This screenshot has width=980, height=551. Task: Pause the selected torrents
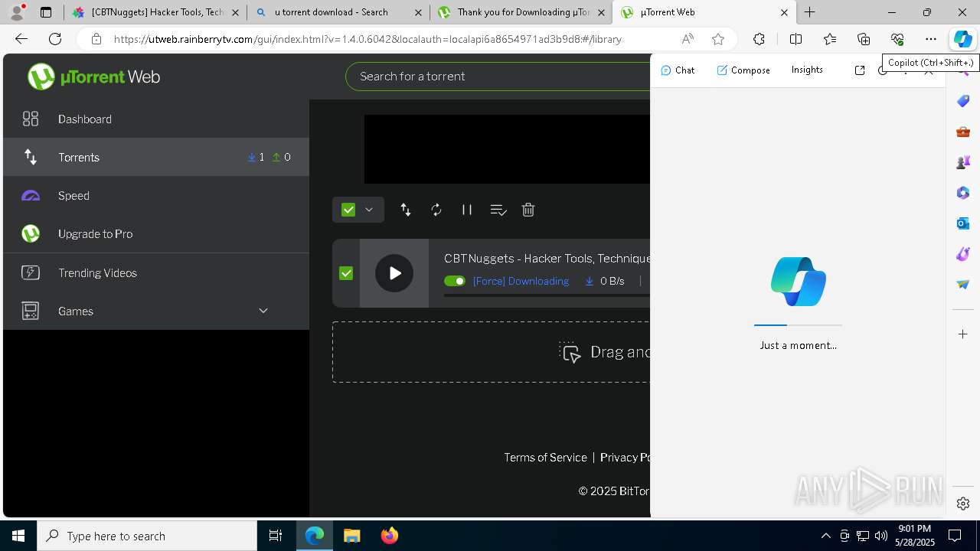click(467, 210)
